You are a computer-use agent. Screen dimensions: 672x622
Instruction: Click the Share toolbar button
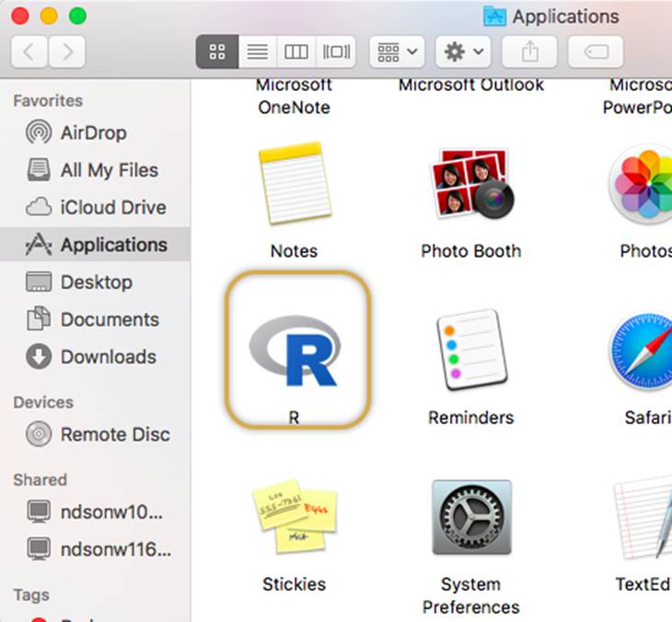[x=529, y=52]
